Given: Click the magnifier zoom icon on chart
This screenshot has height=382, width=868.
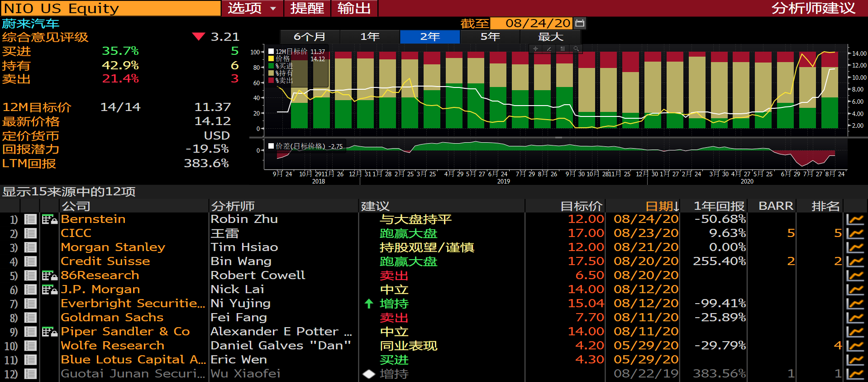Looking at the screenshot, I should [x=576, y=48].
